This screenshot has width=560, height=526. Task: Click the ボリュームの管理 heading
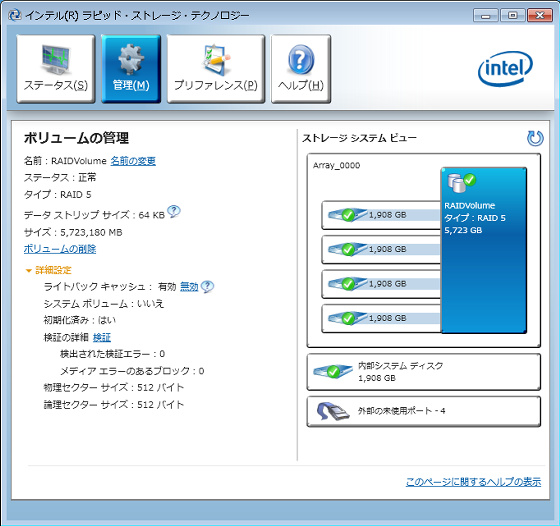[x=76, y=138]
